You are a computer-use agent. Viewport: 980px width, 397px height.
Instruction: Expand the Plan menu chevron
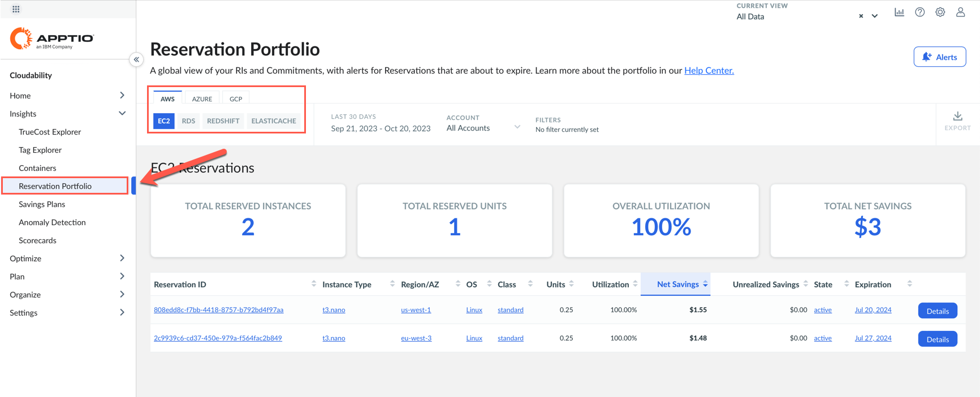pyautogui.click(x=122, y=276)
